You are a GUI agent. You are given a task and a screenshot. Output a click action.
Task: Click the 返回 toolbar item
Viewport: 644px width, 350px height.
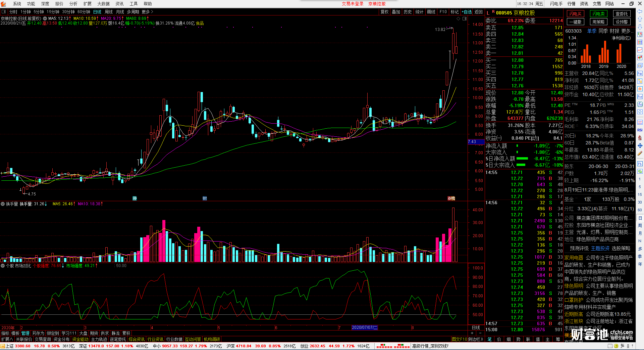(x=479, y=12)
